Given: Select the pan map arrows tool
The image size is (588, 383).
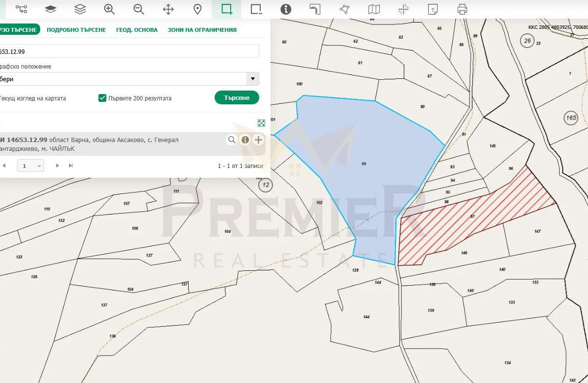Looking at the screenshot, I should coord(168,9).
